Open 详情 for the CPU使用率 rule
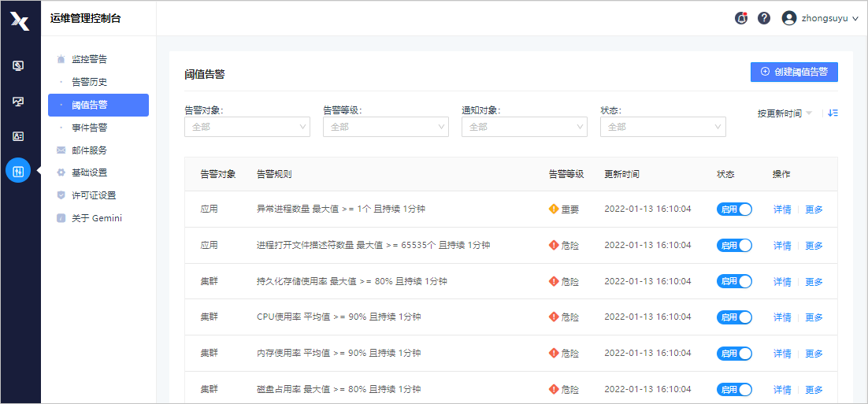Screen dimensions: 868x404 point(782,317)
